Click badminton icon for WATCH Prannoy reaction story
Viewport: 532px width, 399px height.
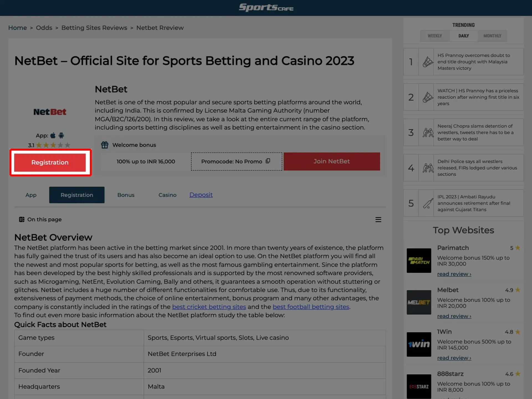428,97
